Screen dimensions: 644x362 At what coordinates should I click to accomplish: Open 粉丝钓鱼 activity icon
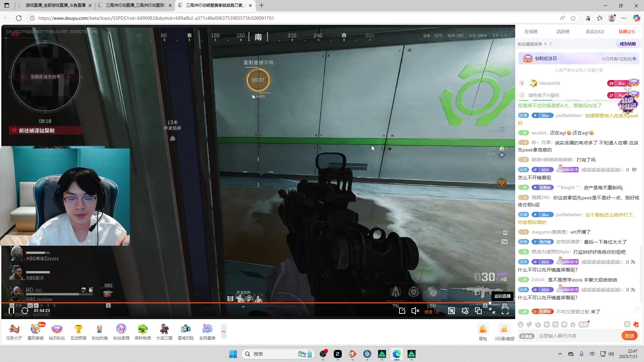tap(100, 332)
